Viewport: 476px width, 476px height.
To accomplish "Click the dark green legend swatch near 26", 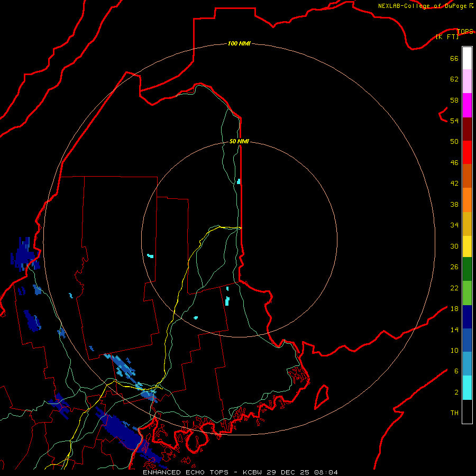I will click(x=467, y=269).
